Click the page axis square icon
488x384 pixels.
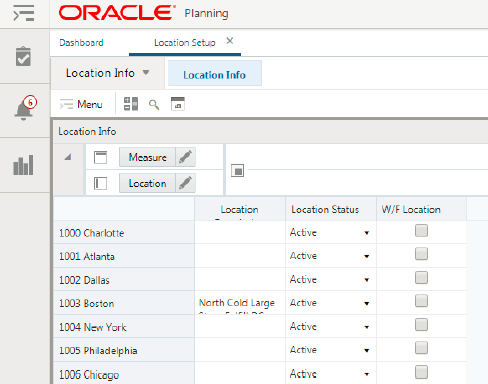pyautogui.click(x=237, y=171)
